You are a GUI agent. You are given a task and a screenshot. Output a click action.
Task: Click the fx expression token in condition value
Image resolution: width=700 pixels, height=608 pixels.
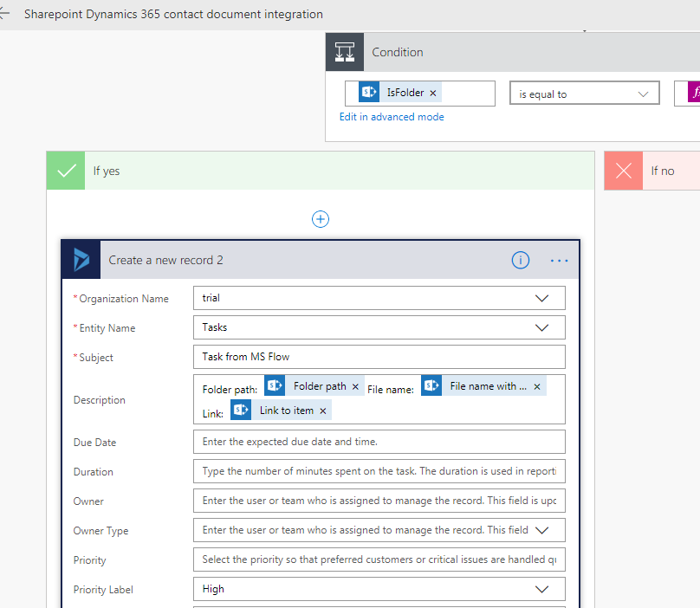click(x=694, y=93)
